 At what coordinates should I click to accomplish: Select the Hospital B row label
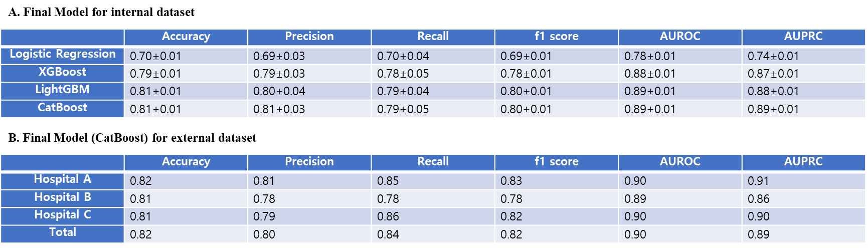(63, 197)
